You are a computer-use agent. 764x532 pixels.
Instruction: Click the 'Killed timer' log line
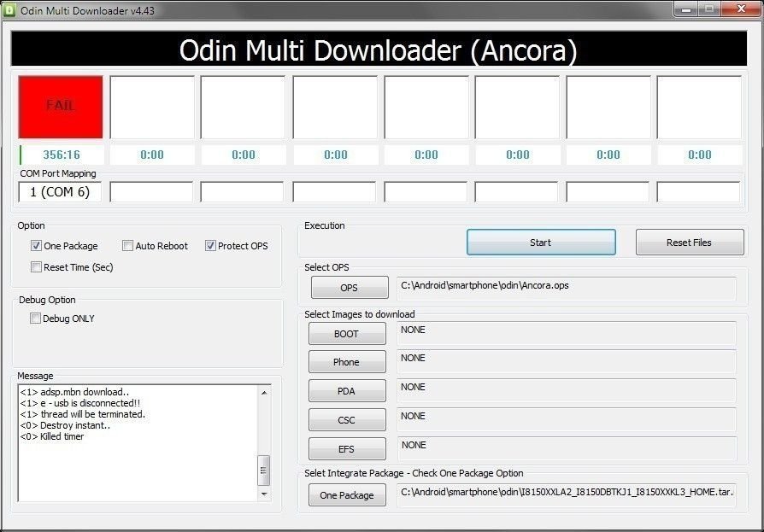click(52, 436)
